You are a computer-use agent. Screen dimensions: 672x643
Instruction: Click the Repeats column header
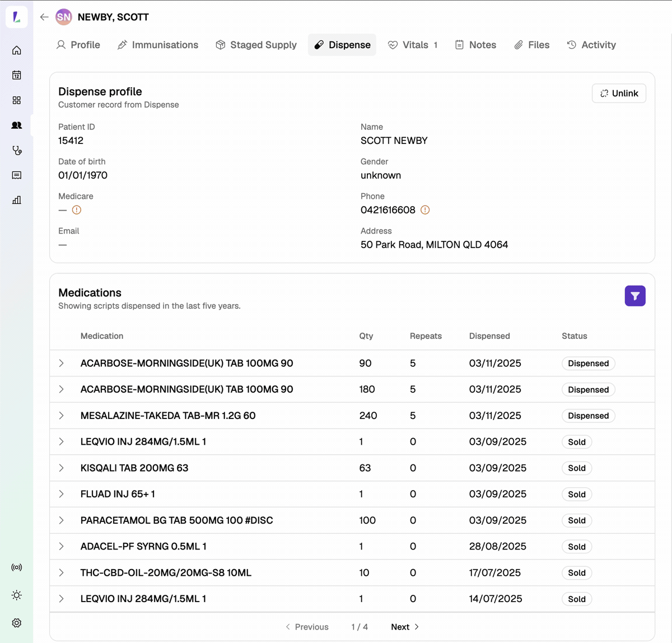pos(426,336)
